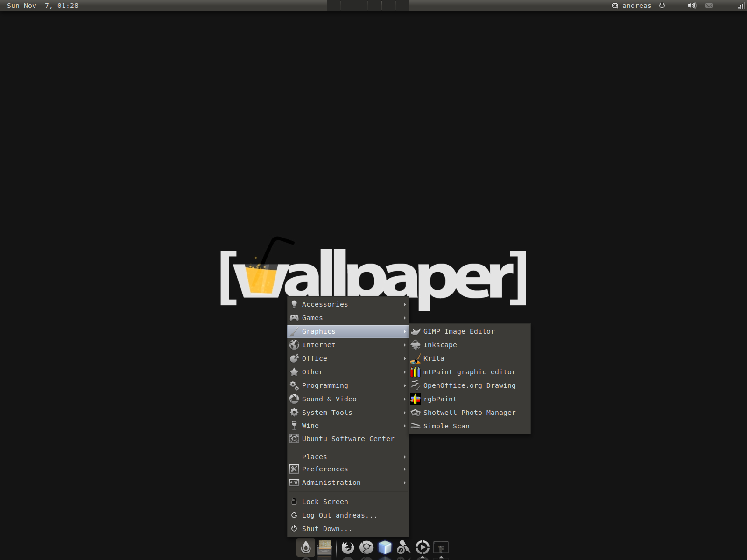Launch Inkscape from the Graphics submenu
The width and height of the screenshot is (747, 560).
pos(470,345)
